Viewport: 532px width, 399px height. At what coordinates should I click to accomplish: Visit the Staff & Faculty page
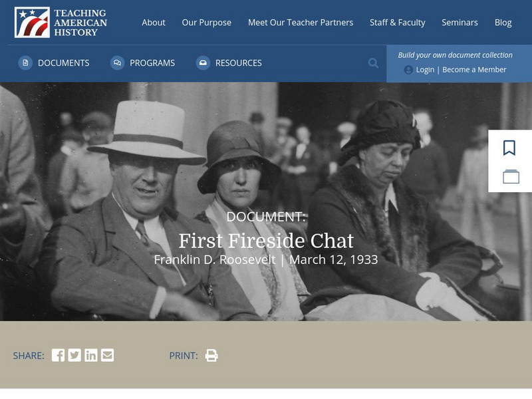397,23
